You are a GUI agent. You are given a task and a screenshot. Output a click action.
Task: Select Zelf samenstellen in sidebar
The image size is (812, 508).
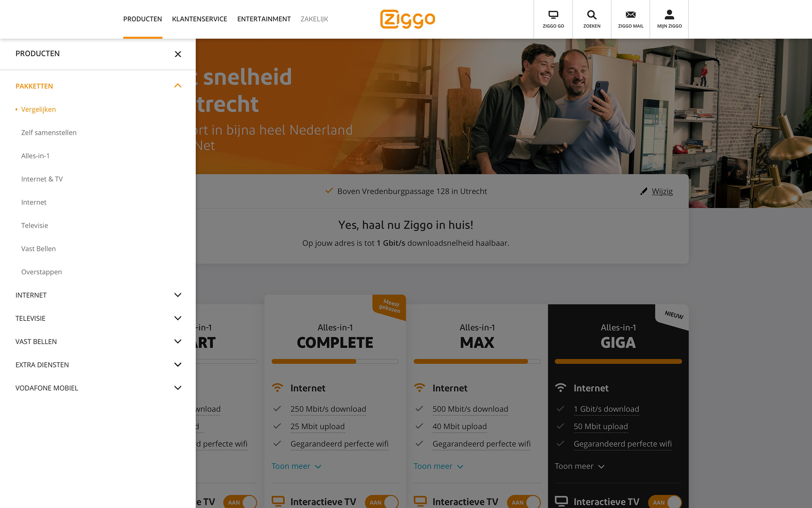49,133
